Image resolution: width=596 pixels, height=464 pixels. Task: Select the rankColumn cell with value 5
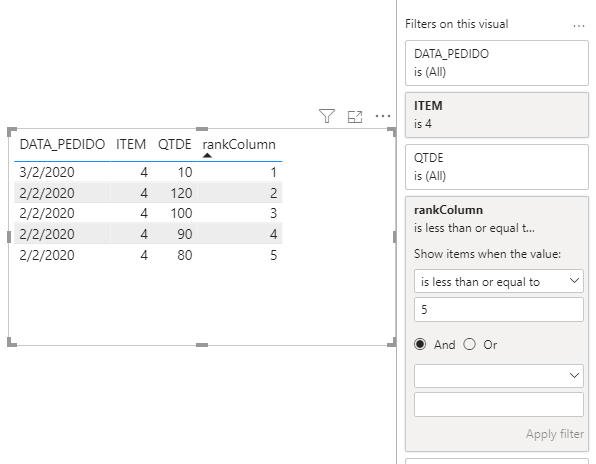click(273, 255)
